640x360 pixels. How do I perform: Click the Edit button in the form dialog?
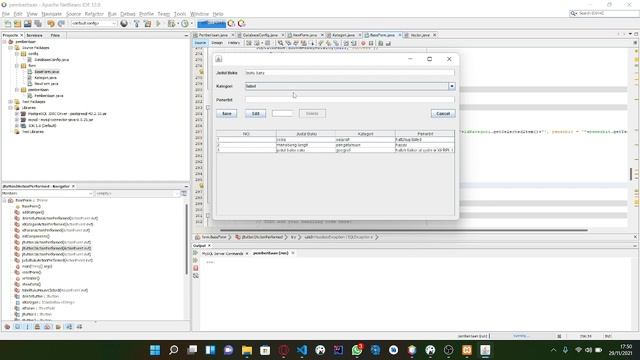(x=256, y=113)
